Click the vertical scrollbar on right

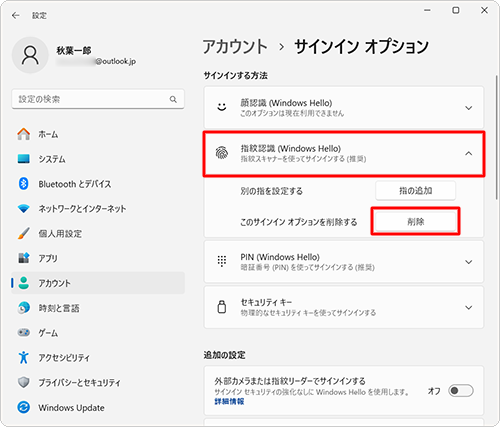(x=497, y=138)
